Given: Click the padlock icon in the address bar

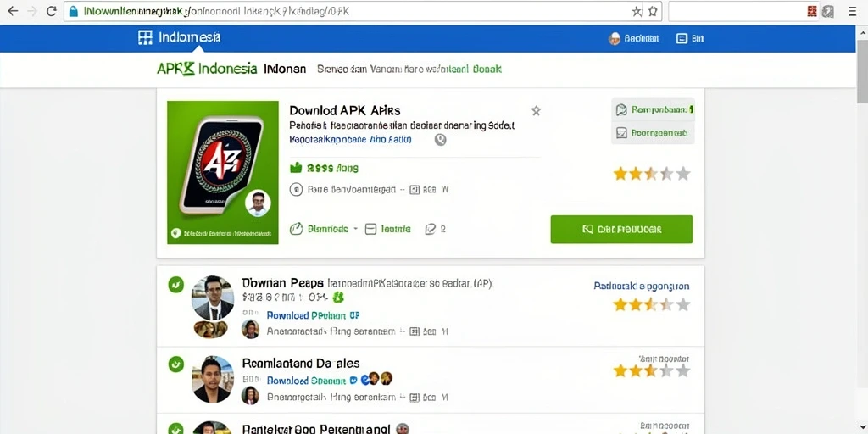Looking at the screenshot, I should point(74,11).
